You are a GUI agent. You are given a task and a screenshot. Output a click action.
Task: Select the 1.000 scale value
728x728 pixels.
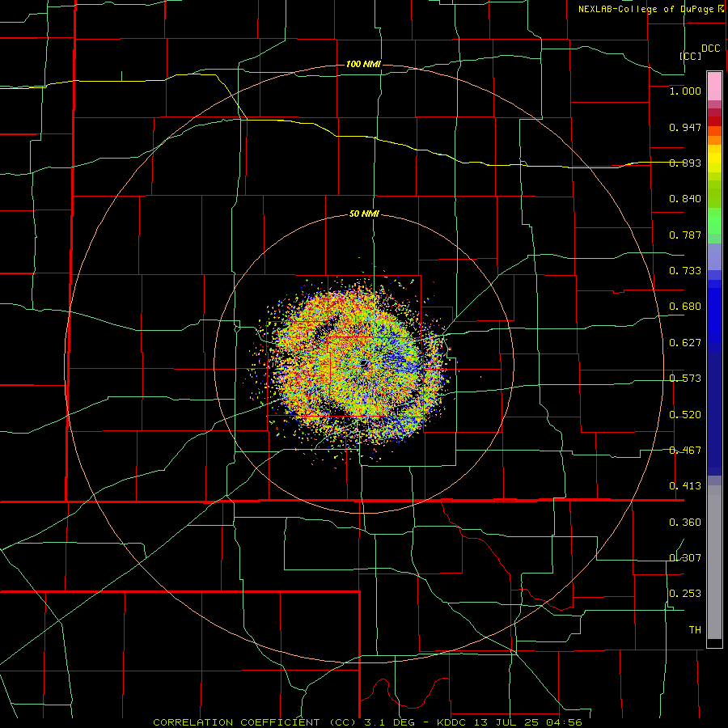(685, 91)
